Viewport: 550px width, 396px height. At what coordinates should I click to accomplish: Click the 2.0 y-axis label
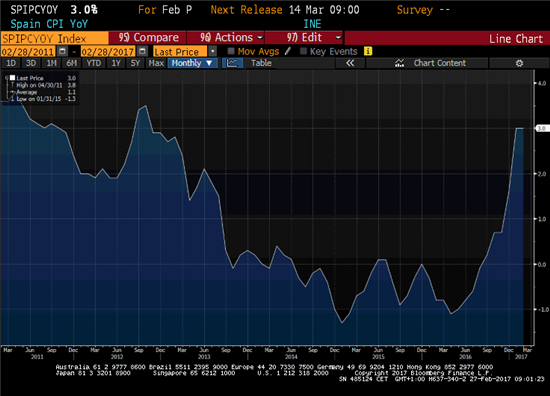click(542, 174)
